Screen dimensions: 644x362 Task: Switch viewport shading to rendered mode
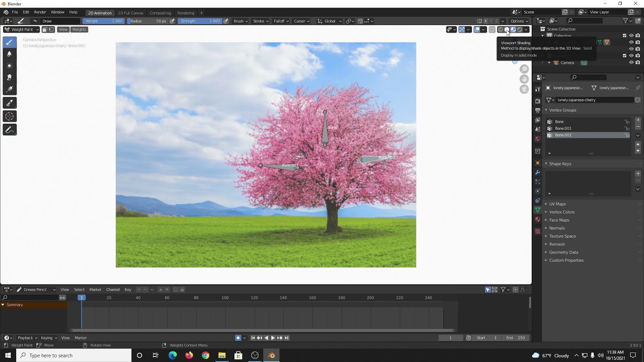[x=520, y=29]
